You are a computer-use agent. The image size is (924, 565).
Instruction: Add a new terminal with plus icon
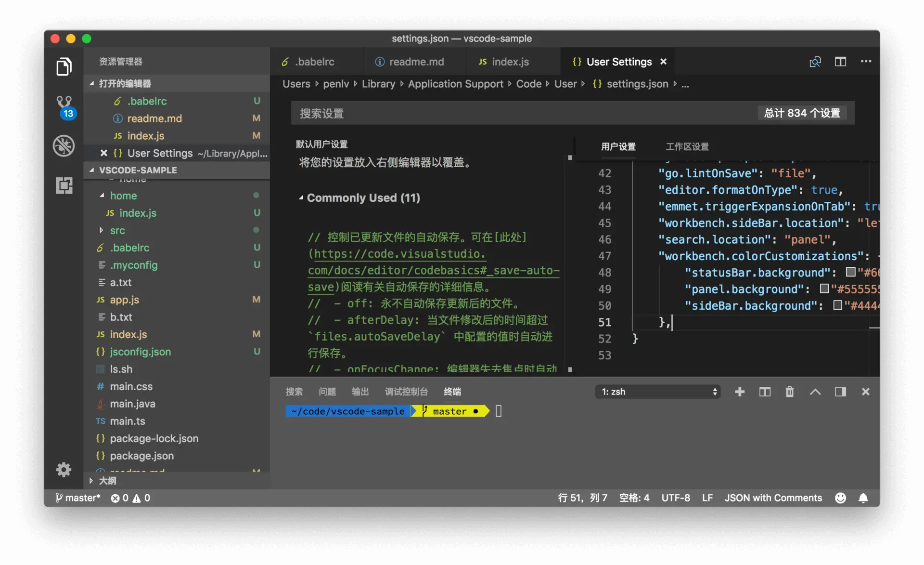[x=740, y=392]
